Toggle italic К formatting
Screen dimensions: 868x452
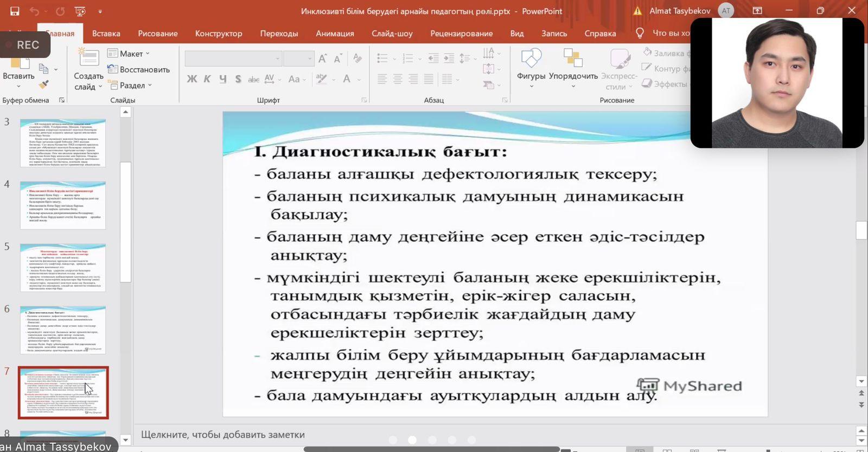pos(207,79)
